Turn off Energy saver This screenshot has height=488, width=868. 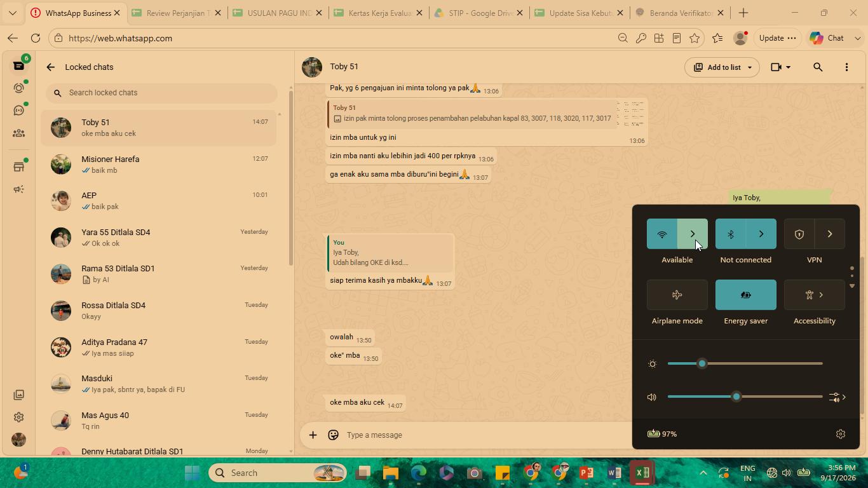coord(745,295)
